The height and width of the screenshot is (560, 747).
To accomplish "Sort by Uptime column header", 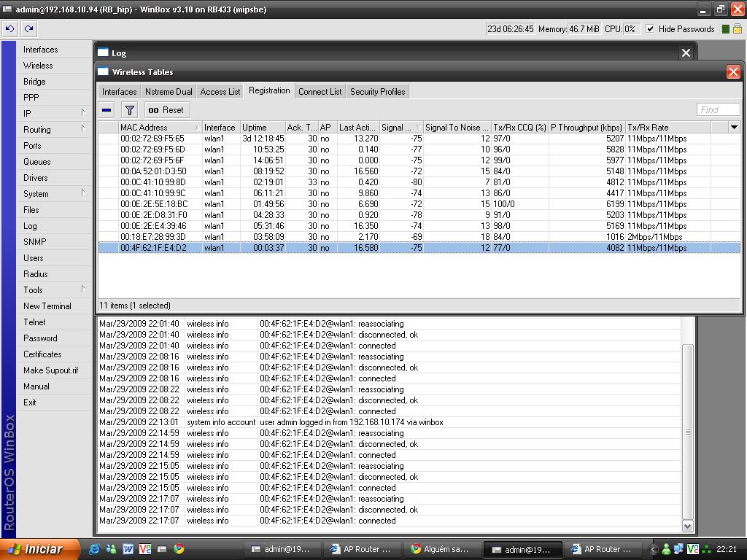I will pos(263,127).
